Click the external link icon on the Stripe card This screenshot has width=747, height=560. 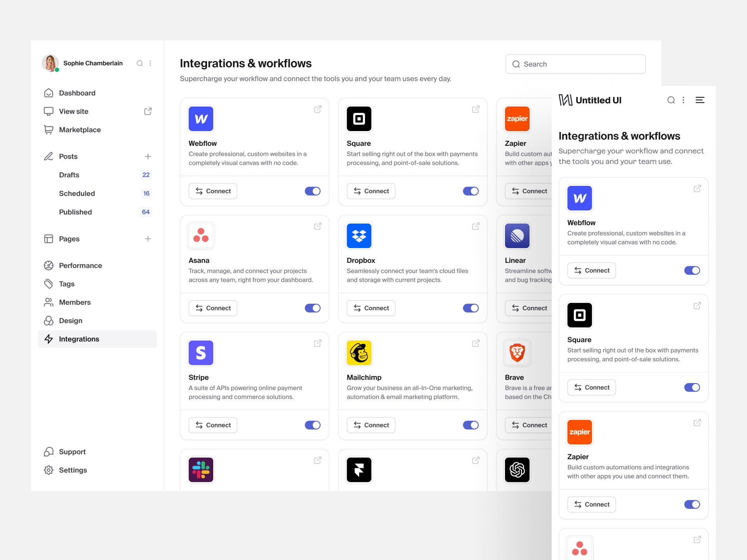coord(318,343)
